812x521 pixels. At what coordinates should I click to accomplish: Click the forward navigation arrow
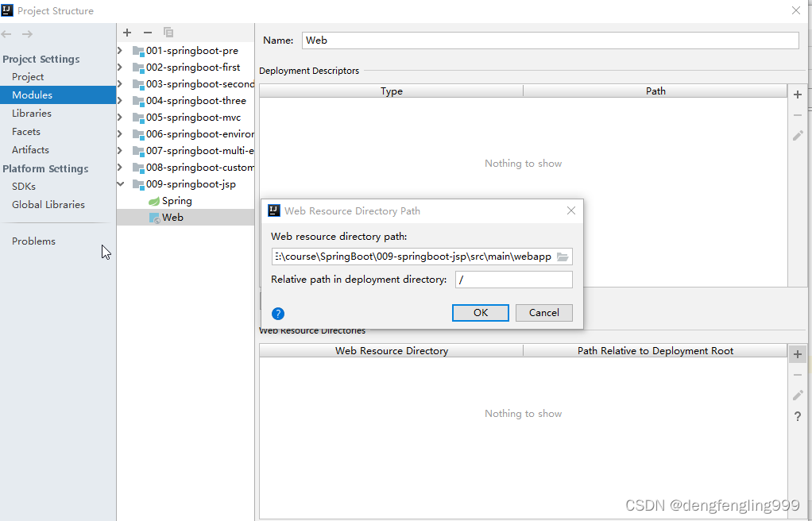pos(27,33)
